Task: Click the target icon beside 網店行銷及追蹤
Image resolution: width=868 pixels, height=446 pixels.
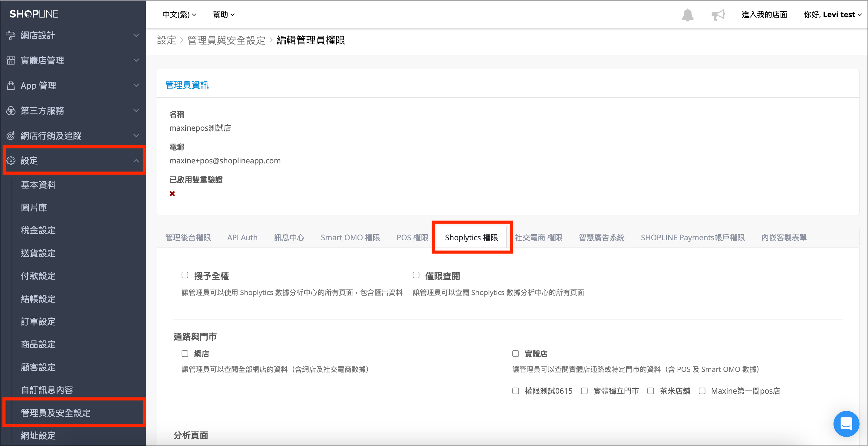Action: (11, 136)
